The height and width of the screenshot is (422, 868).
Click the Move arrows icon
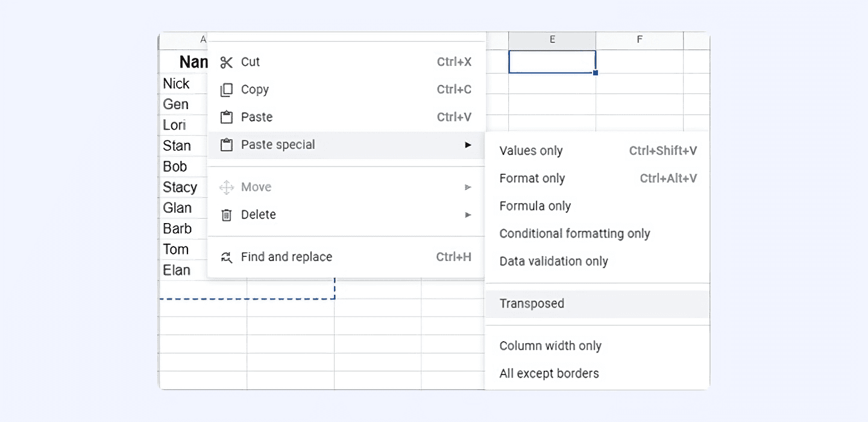(x=227, y=187)
